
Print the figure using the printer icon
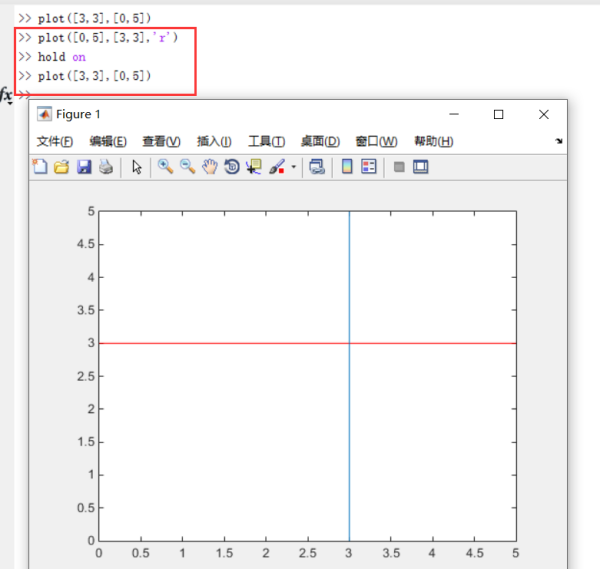[106, 167]
